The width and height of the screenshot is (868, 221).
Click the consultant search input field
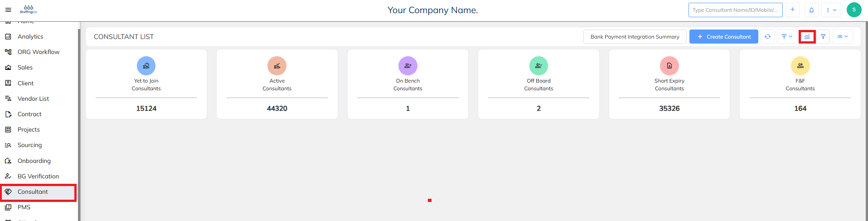pyautogui.click(x=735, y=10)
